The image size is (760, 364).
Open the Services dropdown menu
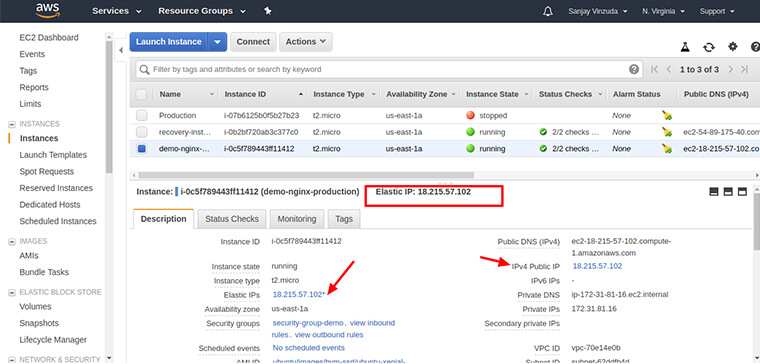click(x=117, y=11)
